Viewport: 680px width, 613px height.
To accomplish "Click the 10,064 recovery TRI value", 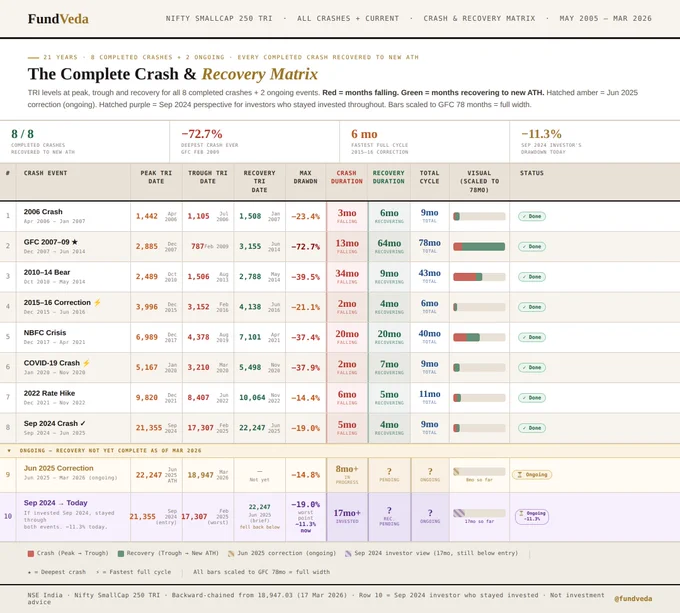I will click(252, 398).
